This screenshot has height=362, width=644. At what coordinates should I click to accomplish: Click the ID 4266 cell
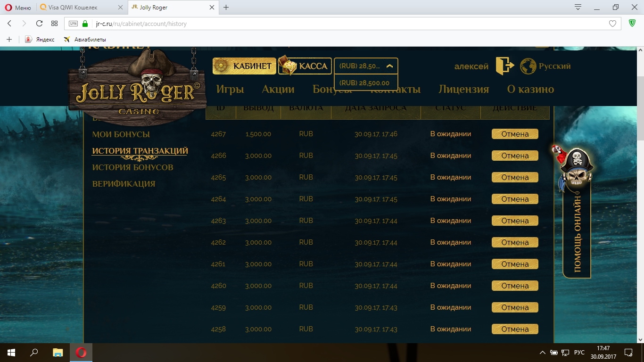click(x=218, y=156)
